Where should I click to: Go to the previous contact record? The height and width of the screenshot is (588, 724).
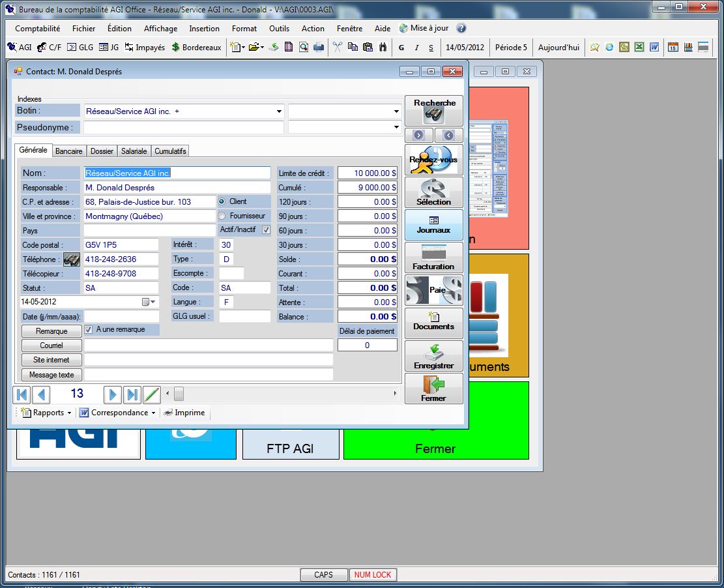[x=42, y=394]
